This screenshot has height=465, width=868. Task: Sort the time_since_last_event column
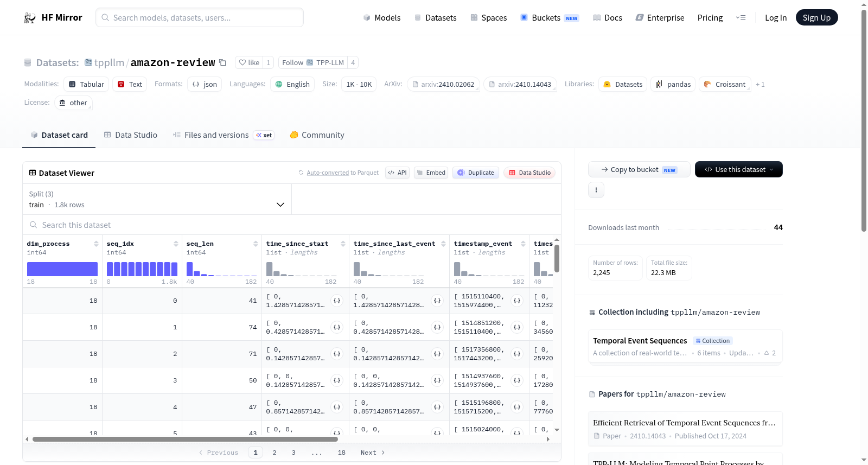(443, 244)
